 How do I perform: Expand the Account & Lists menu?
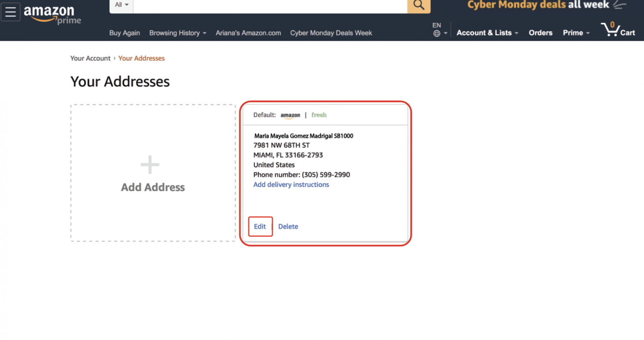tap(487, 33)
